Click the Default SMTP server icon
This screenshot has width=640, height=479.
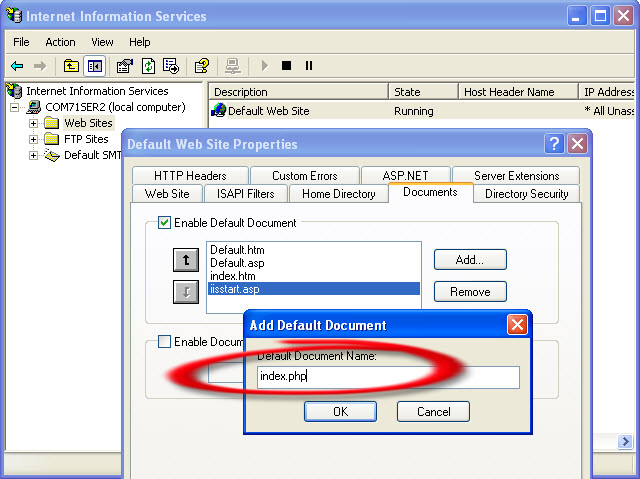click(52, 155)
